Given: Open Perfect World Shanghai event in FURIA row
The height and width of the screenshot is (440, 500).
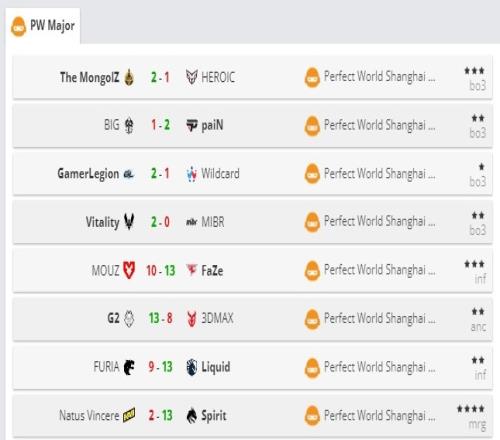Looking at the screenshot, I should [380, 367].
